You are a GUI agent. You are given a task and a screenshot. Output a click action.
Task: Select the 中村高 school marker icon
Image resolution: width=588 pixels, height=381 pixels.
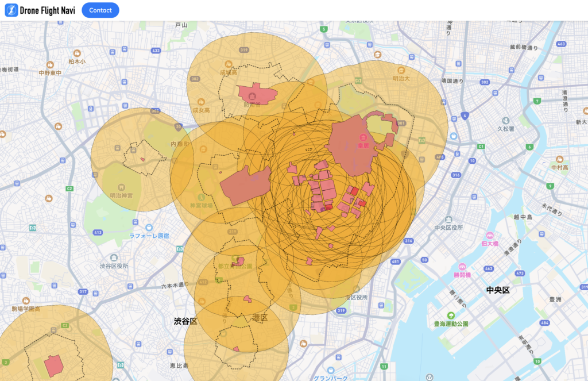pos(559,159)
